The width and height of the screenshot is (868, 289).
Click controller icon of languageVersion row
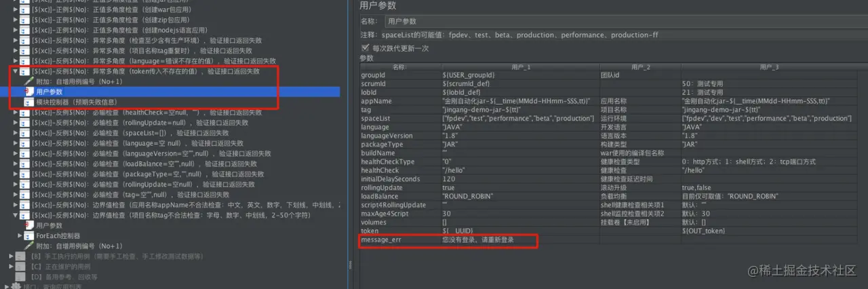(24, 153)
